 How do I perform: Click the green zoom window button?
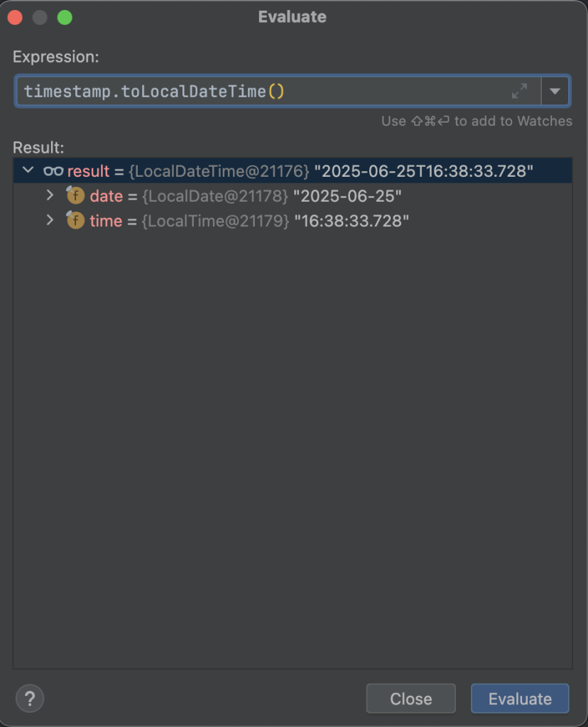point(65,18)
